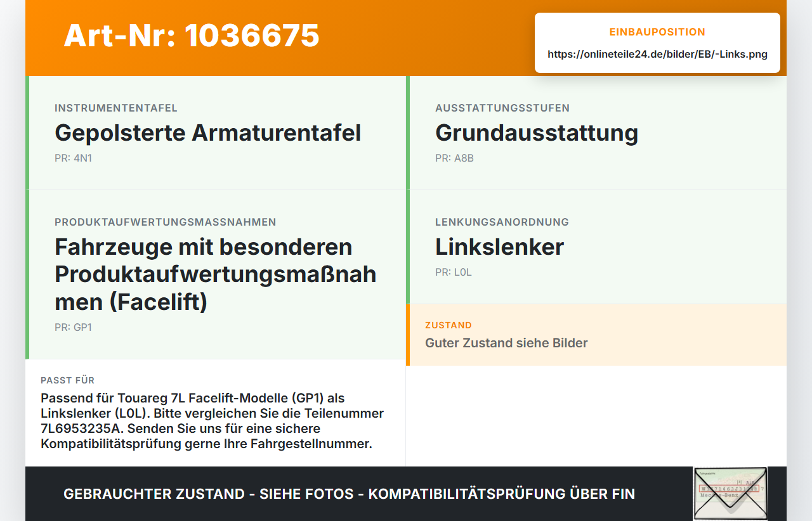Image resolution: width=812 pixels, height=521 pixels.
Task: Open the onlineteile24.de Links.png image URL
Action: pos(657,55)
